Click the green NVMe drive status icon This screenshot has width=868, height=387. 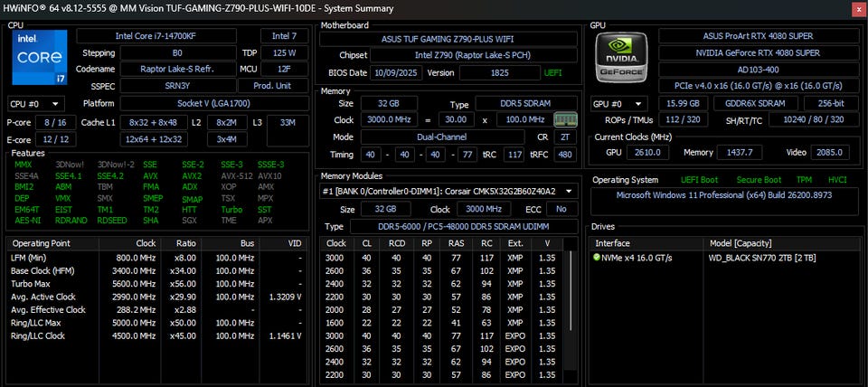tap(596, 258)
